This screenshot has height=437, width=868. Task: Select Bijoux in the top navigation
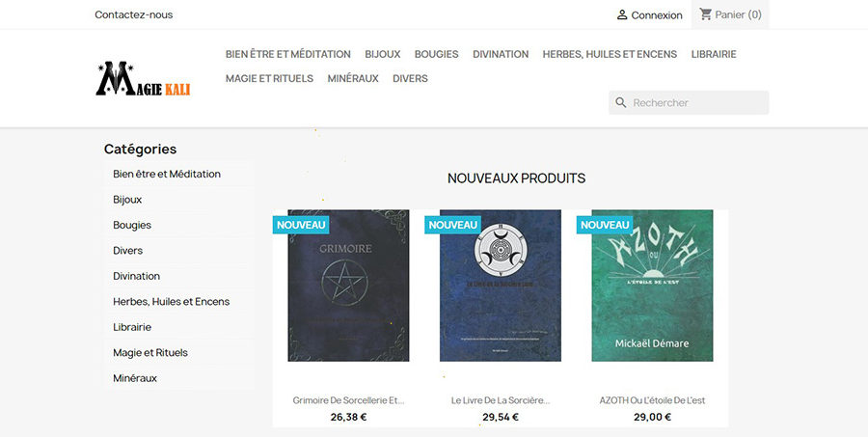pos(383,54)
